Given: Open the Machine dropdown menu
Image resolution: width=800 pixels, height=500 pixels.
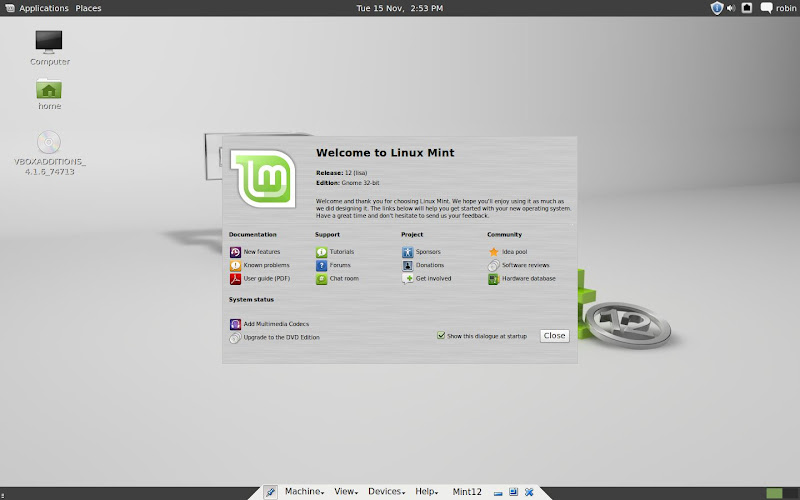Looking at the screenshot, I should pyautogui.click(x=305, y=491).
